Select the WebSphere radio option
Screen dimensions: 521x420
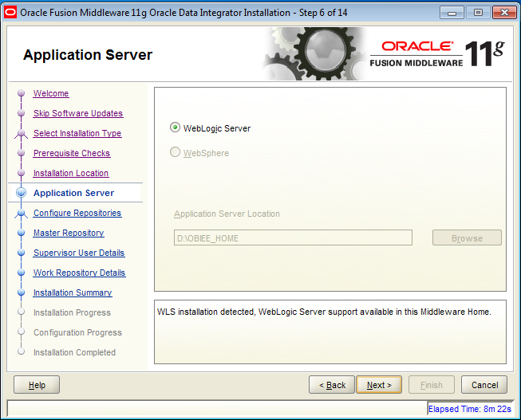coord(175,152)
